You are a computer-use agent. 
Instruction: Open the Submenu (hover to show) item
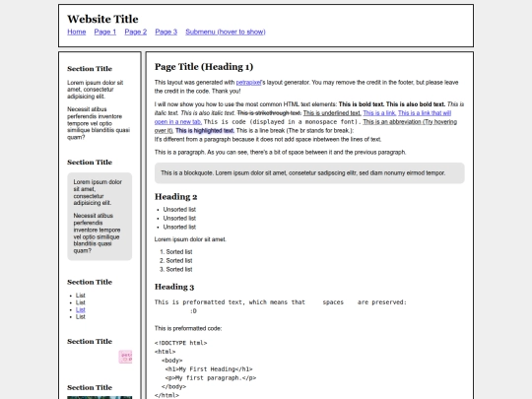point(226,32)
